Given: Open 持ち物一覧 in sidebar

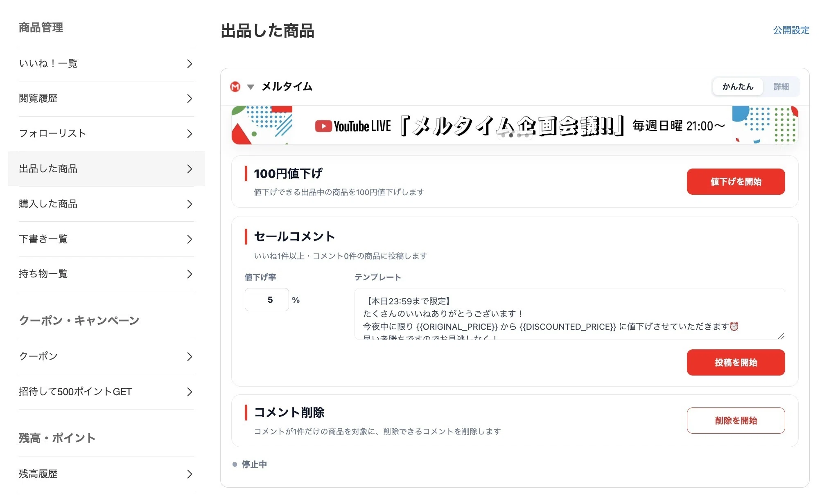Looking at the screenshot, I should [x=106, y=274].
